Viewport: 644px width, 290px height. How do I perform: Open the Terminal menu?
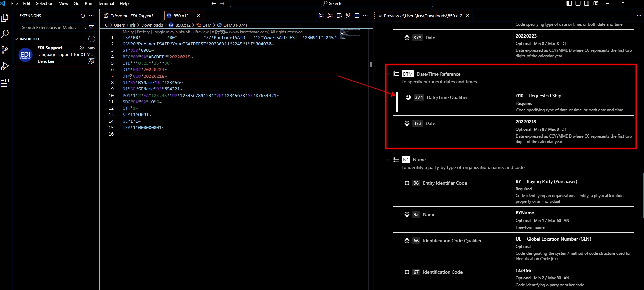106,3
